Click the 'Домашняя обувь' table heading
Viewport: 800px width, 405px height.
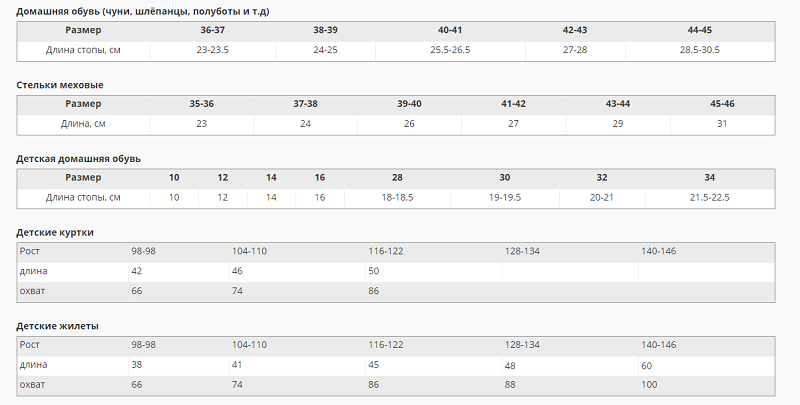pos(142,11)
